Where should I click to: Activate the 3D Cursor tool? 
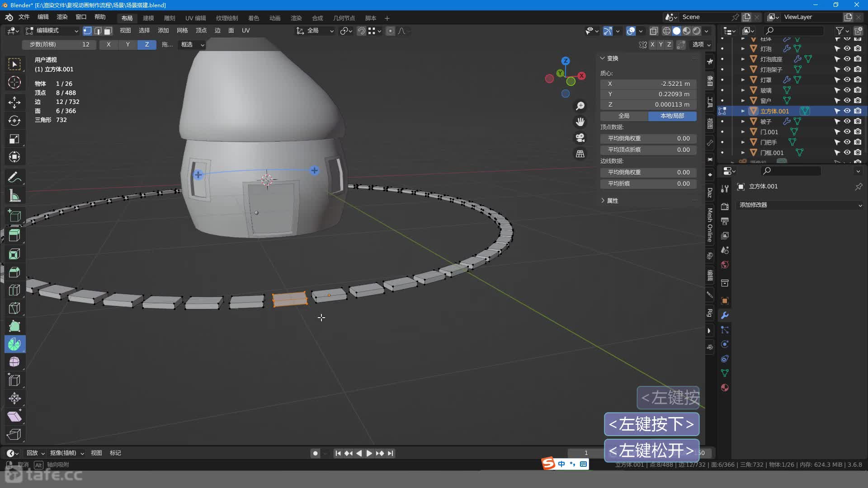[x=14, y=83]
